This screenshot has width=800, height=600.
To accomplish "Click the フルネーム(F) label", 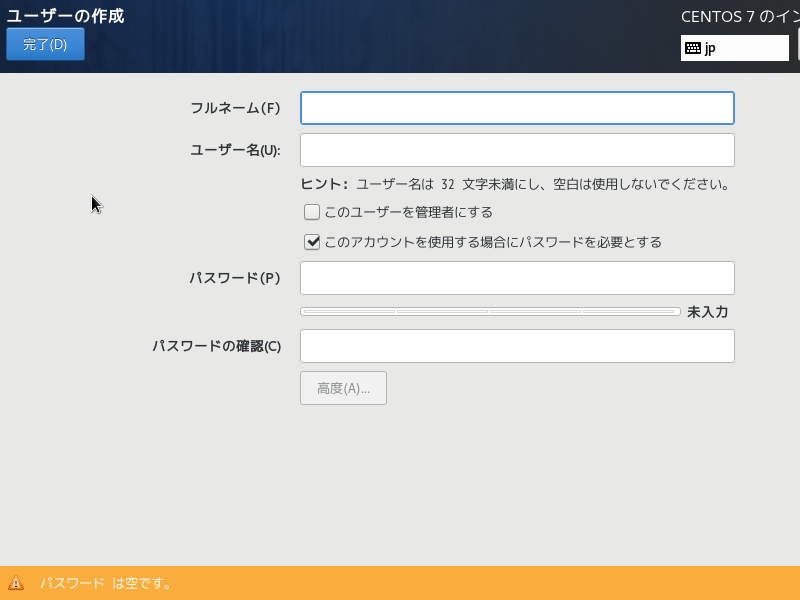I will [235, 108].
